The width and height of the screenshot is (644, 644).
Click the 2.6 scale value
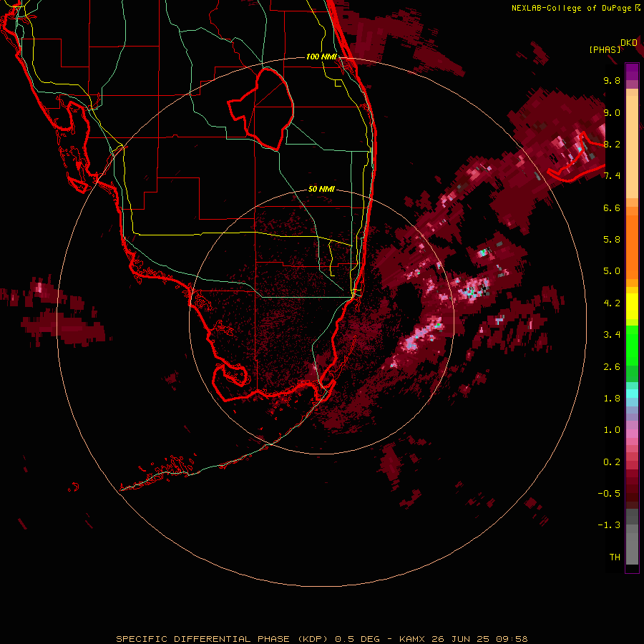tap(612, 367)
